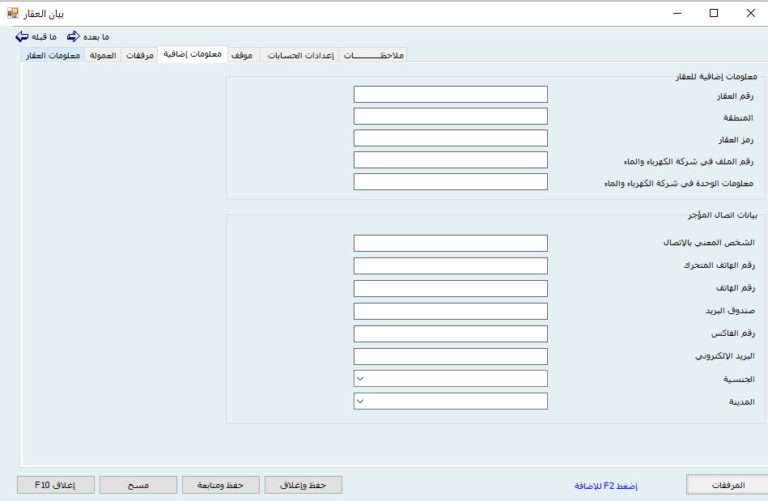768x501 pixels.
Task: Go to the موقف tab
Action: [x=243, y=56]
